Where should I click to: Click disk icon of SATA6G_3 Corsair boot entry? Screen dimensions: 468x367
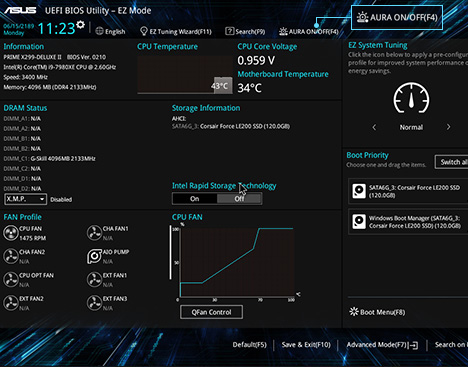[359, 191]
